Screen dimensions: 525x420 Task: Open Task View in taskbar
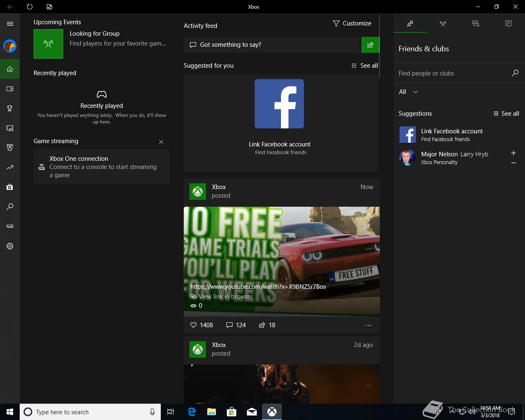(x=171, y=412)
